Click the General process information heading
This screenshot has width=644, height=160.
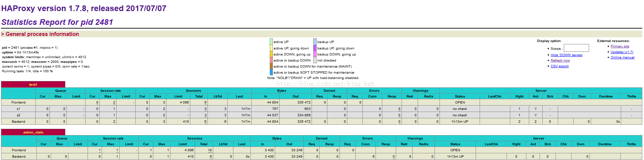40,34
